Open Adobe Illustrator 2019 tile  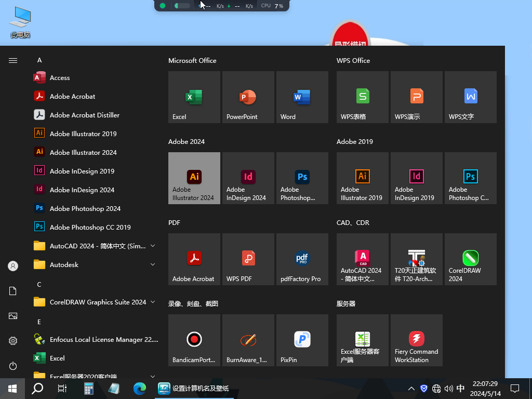tap(362, 178)
